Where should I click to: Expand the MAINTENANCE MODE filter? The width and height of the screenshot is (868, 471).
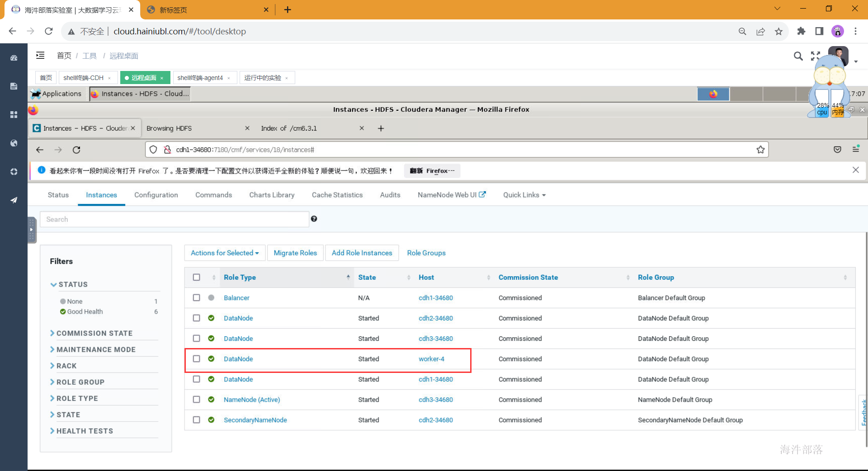tap(93, 349)
